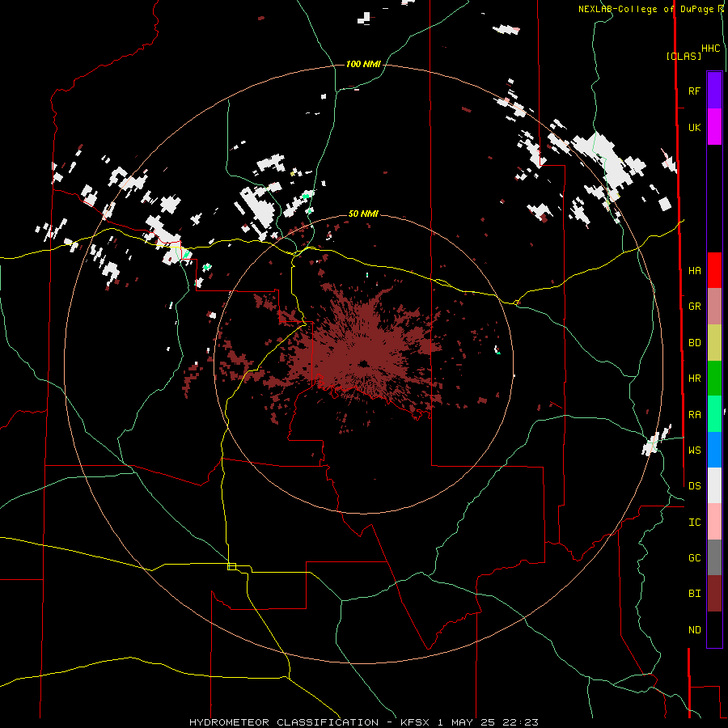Click the 100 NMI range ring label

pos(363,64)
